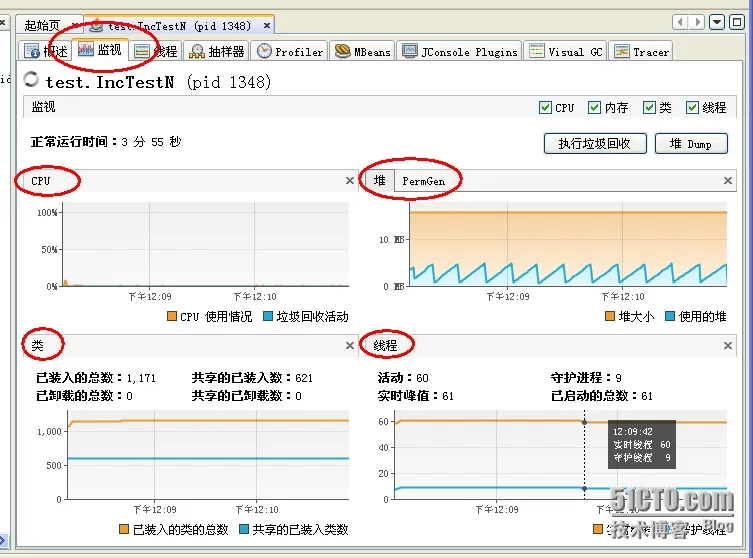Click the 堆 Dump button
The height and width of the screenshot is (558, 753).
click(691, 144)
